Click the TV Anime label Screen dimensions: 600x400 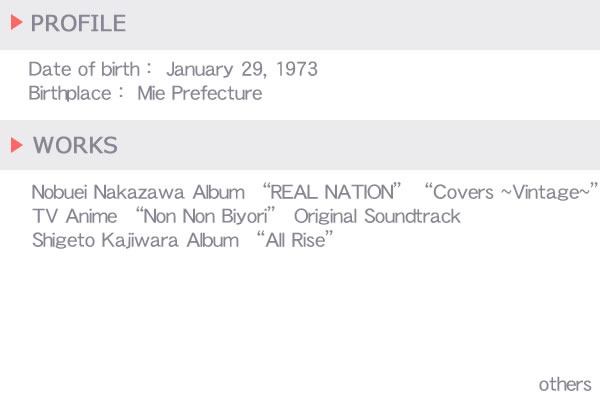(75, 216)
